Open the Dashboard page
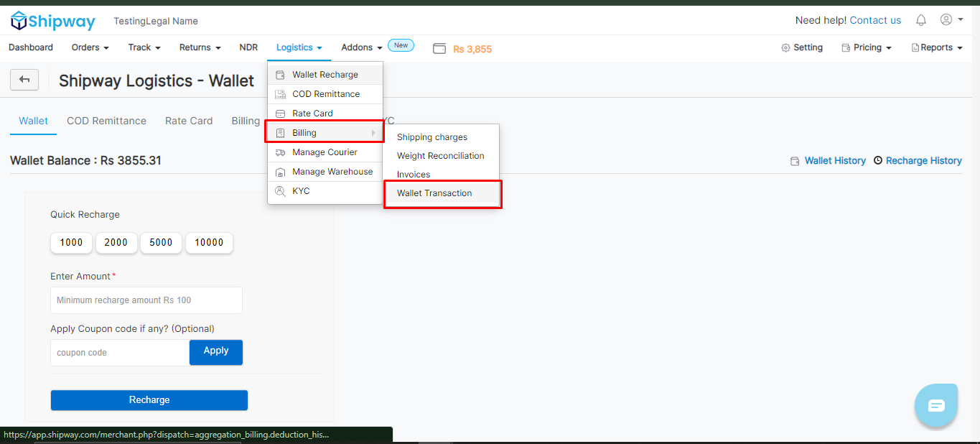Image resolution: width=980 pixels, height=444 pixels. click(x=31, y=47)
